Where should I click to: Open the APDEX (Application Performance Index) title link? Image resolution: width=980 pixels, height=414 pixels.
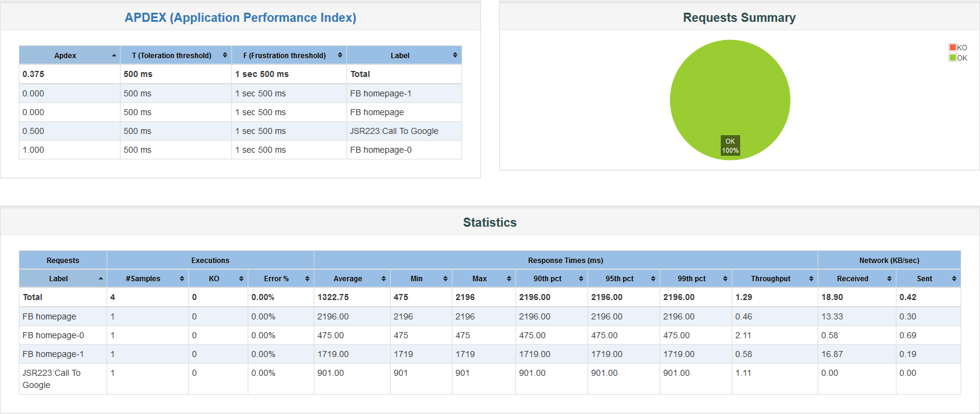coord(240,18)
